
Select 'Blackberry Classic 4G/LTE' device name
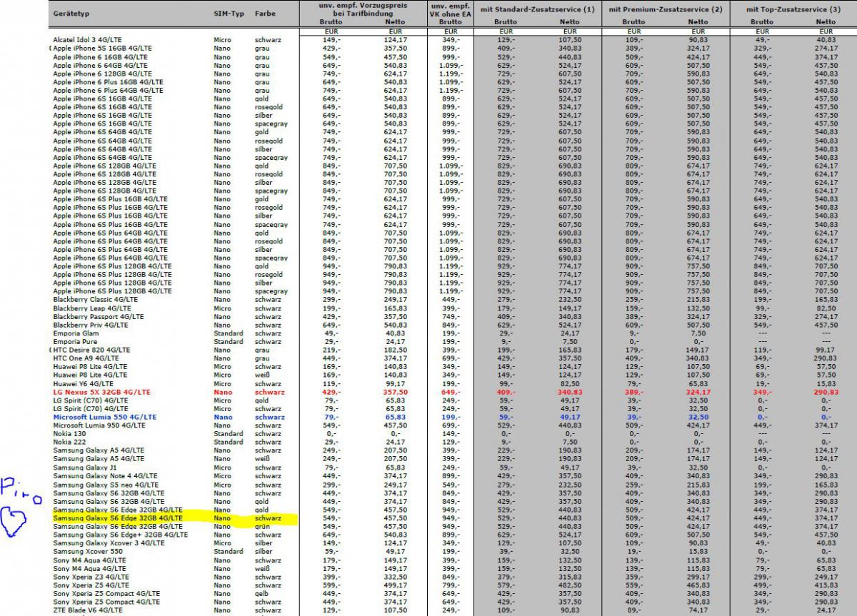tap(95, 300)
